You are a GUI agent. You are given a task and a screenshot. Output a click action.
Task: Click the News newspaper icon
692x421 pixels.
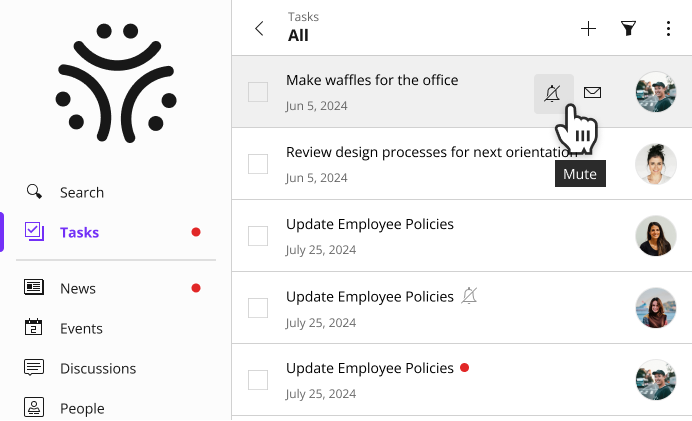34,288
